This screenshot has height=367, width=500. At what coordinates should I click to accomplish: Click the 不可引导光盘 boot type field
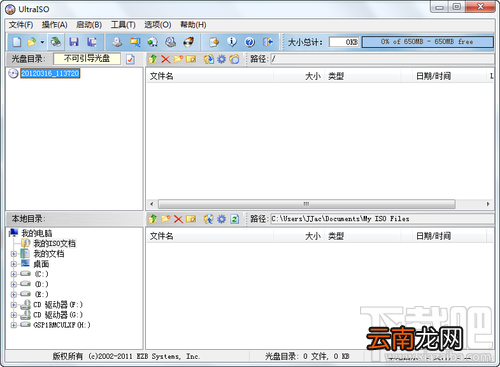(x=87, y=59)
